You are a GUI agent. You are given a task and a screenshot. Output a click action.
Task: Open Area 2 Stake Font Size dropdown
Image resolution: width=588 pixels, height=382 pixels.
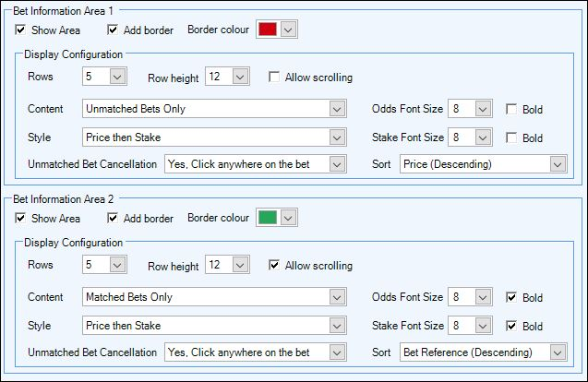tap(470, 326)
